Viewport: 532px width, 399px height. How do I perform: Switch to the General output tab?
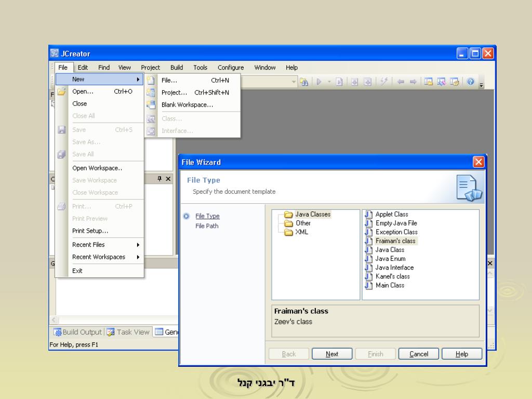(x=166, y=332)
